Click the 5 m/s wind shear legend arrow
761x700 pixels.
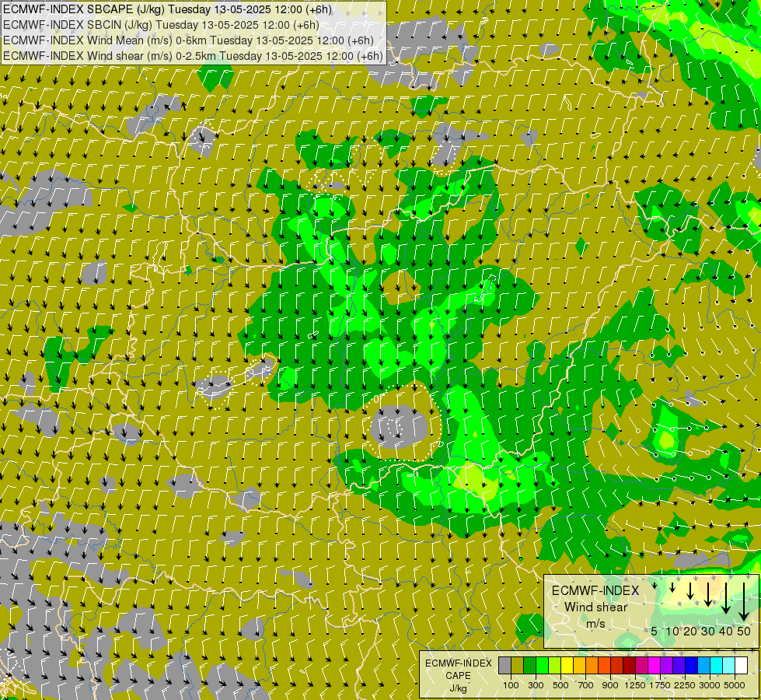tap(655, 586)
